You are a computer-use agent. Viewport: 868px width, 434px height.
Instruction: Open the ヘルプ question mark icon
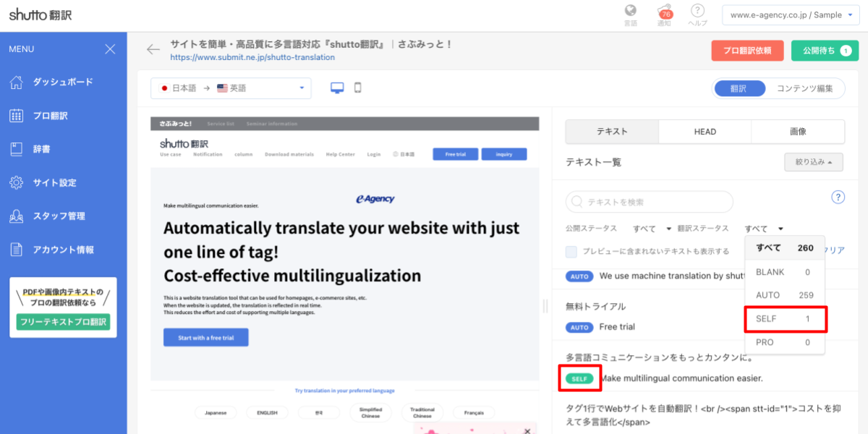tap(697, 10)
